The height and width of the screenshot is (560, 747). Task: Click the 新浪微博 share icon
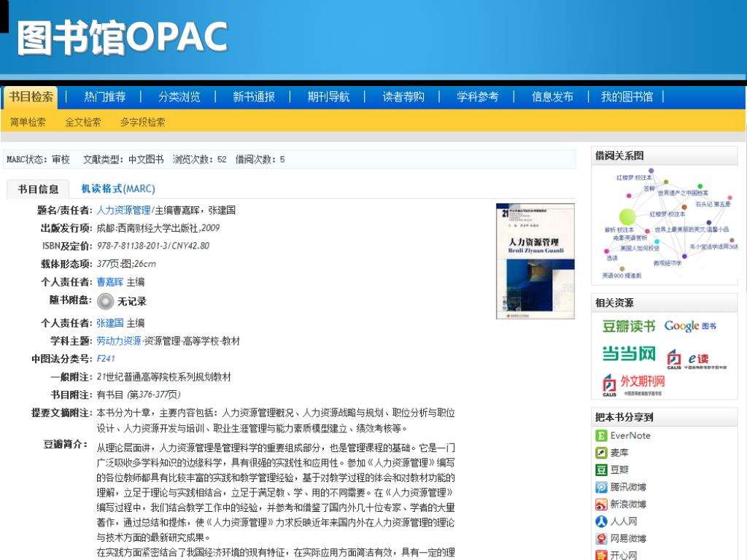[x=601, y=505]
